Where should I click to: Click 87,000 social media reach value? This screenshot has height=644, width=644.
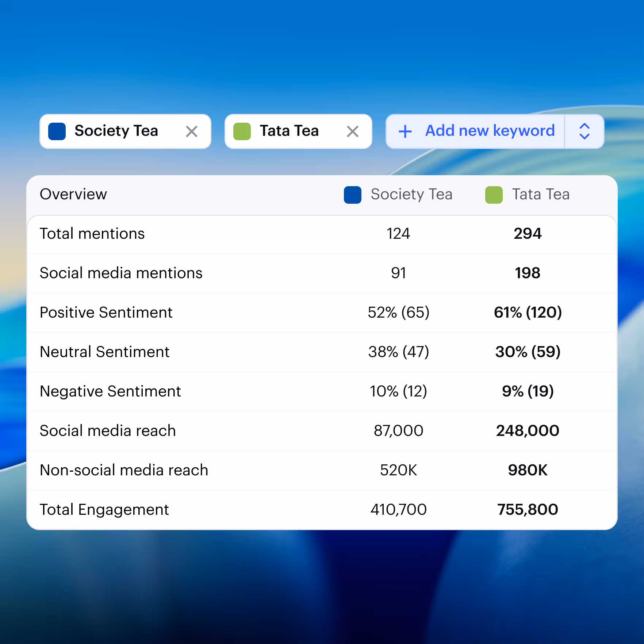[398, 431]
